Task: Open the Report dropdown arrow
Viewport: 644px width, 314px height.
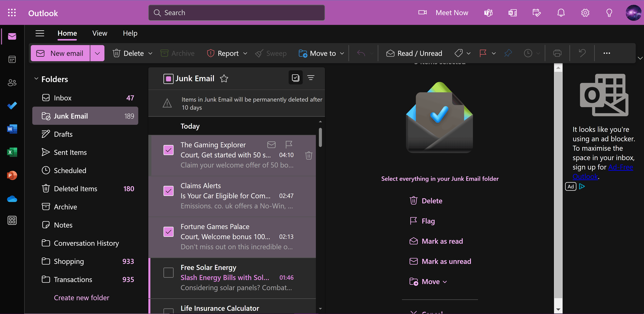Action: (245, 53)
